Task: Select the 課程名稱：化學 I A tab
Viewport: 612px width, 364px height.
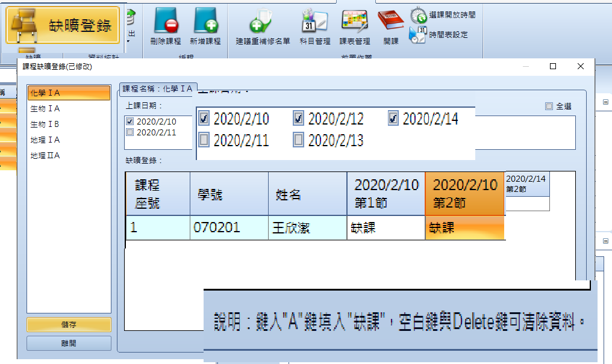Action: coord(158,89)
